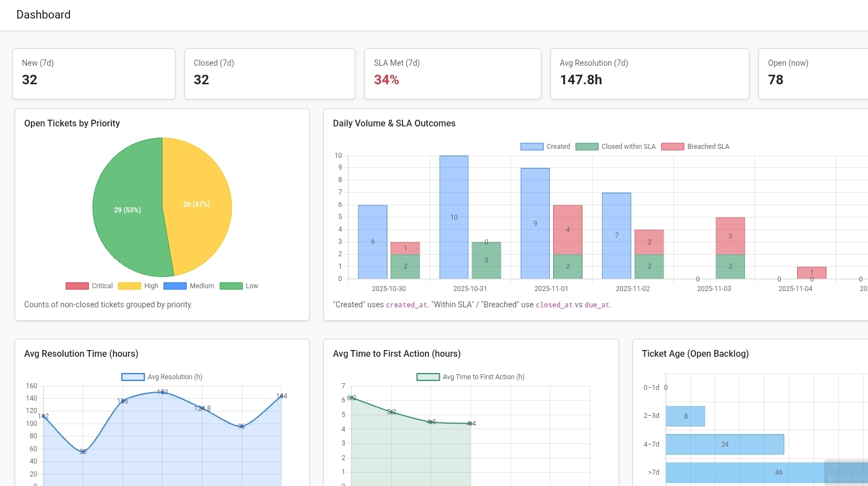This screenshot has width=868, height=486.
Task: Hide the Created series in Daily Volume
Action: coord(545,147)
